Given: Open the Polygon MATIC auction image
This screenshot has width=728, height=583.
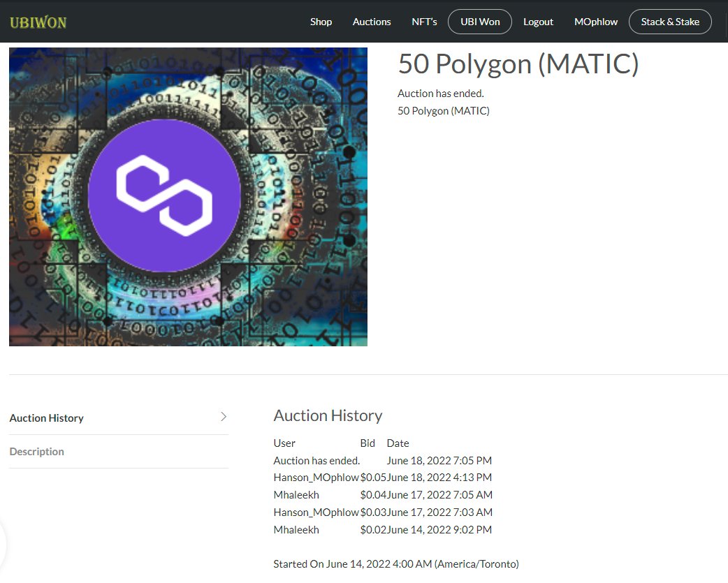Looking at the screenshot, I should (x=188, y=197).
